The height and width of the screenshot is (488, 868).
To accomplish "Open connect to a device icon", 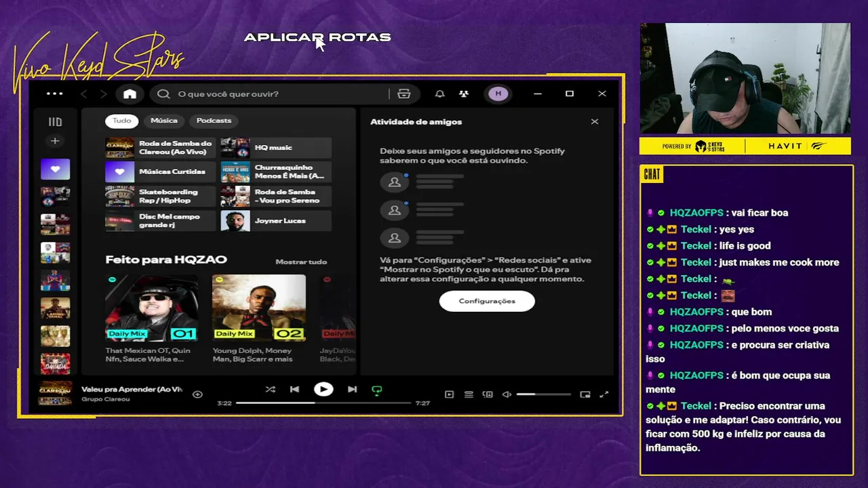I will pyautogui.click(x=488, y=394).
